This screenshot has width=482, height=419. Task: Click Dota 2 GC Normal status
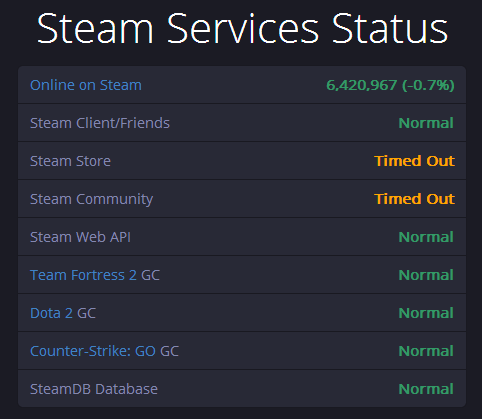coord(426,313)
